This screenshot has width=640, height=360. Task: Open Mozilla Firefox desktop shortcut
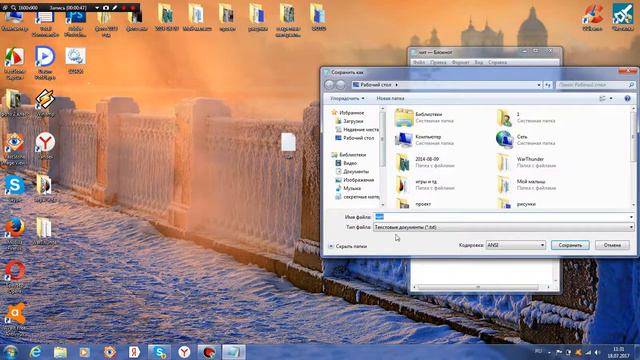[x=14, y=232]
